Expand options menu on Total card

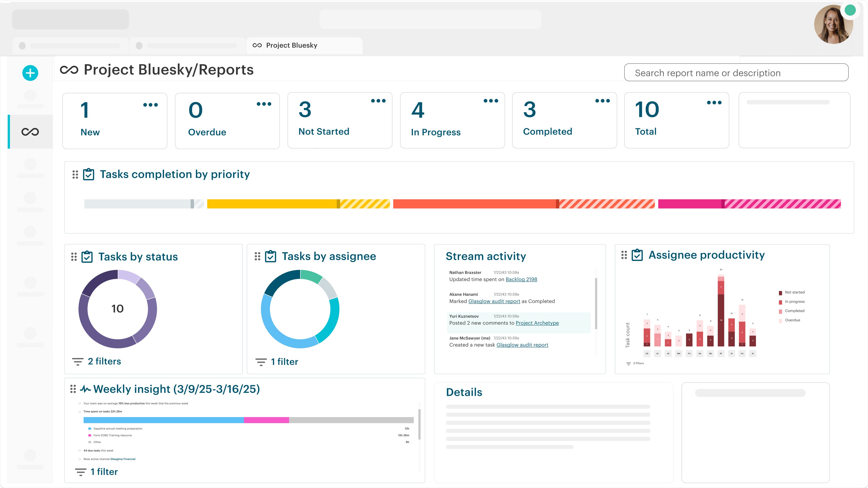click(714, 103)
